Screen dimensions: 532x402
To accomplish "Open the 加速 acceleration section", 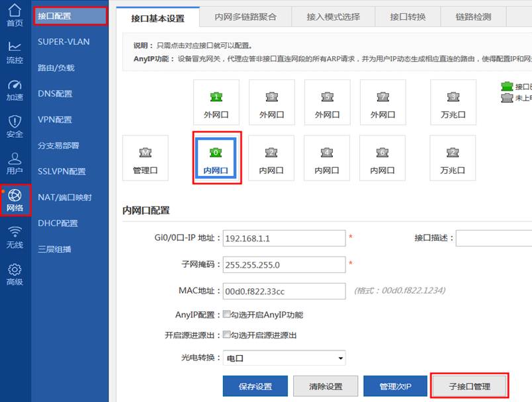I will [15, 91].
